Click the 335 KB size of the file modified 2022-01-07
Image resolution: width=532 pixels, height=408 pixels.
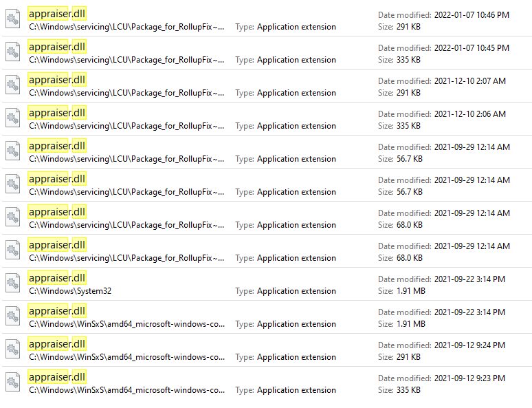tap(408, 60)
